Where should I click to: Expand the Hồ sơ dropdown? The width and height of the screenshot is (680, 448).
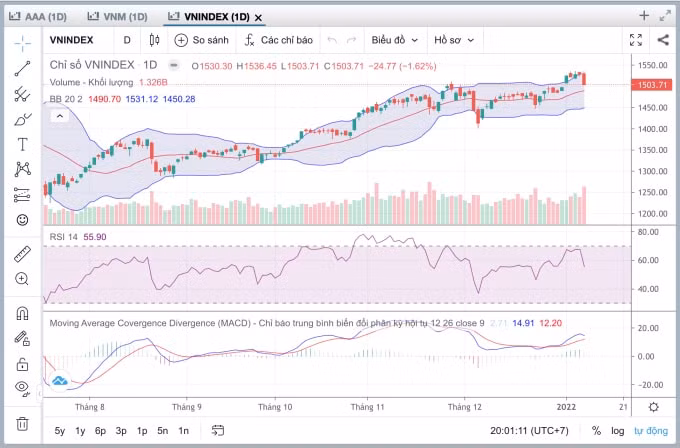click(454, 40)
